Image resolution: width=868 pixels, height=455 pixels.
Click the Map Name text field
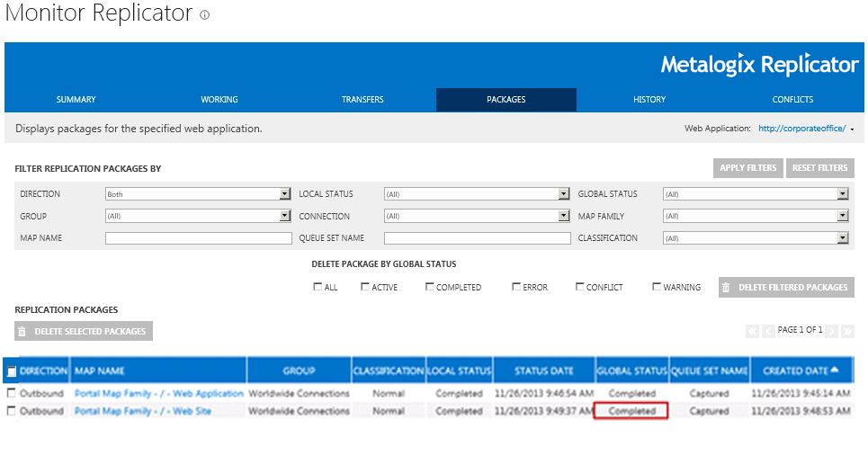[x=198, y=238]
